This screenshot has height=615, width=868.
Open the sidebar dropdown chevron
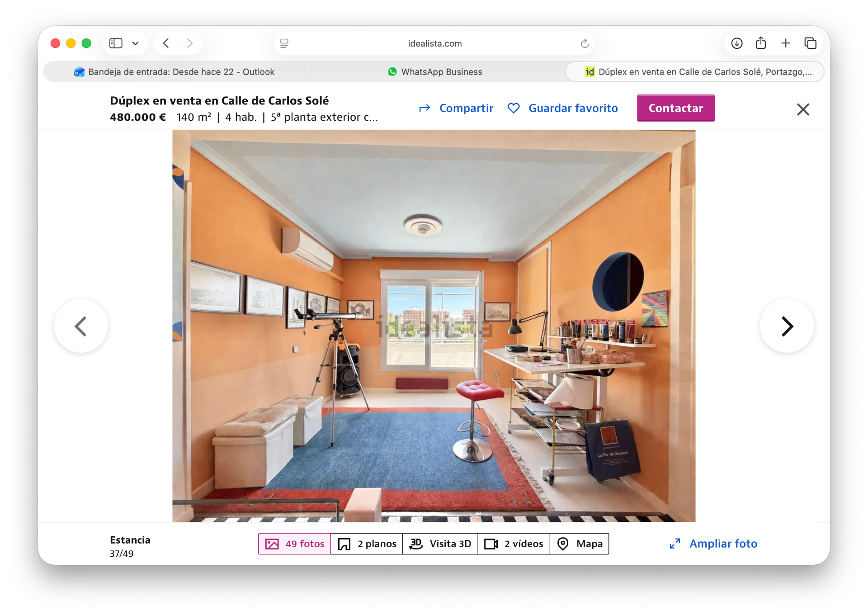pos(135,43)
